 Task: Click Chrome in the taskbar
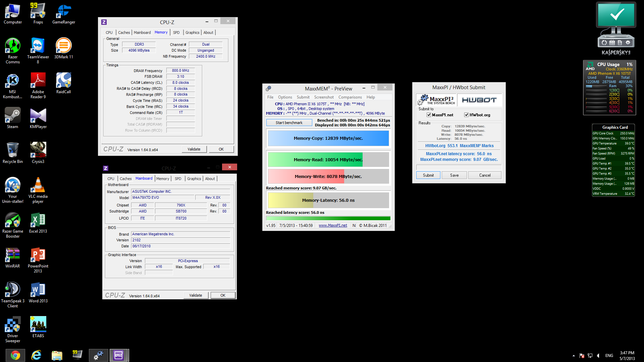click(x=15, y=355)
